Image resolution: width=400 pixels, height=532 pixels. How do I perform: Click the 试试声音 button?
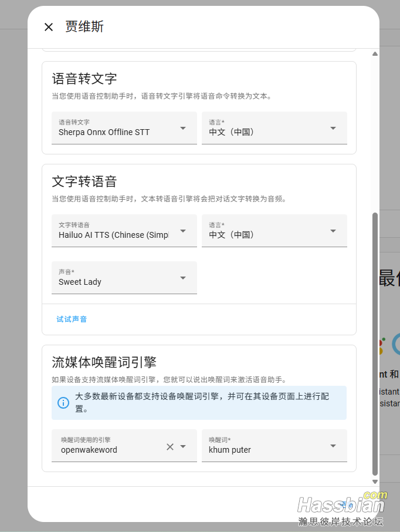[72, 319]
